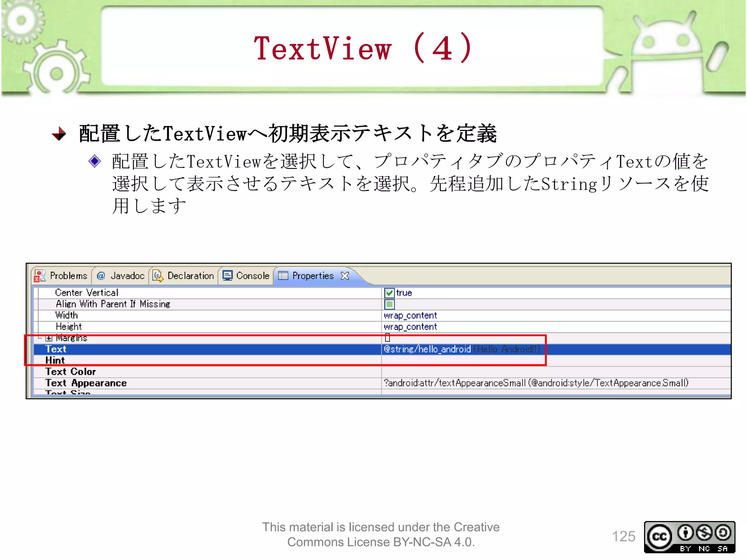Viewport: 747px width, 560px height.
Task: Select the Hint property row
Action: point(382,361)
